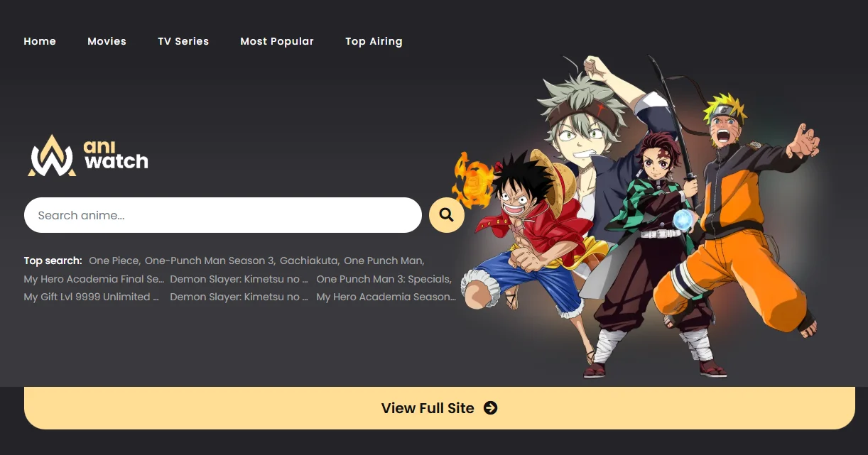Image resolution: width=868 pixels, height=455 pixels.
Task: Open My Hero Academia Final Season link
Action: pyautogui.click(x=93, y=279)
